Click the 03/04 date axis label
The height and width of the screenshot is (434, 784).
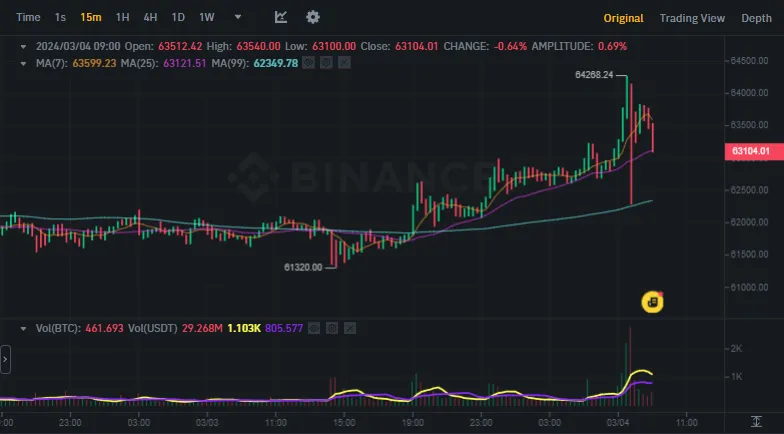[618, 422]
